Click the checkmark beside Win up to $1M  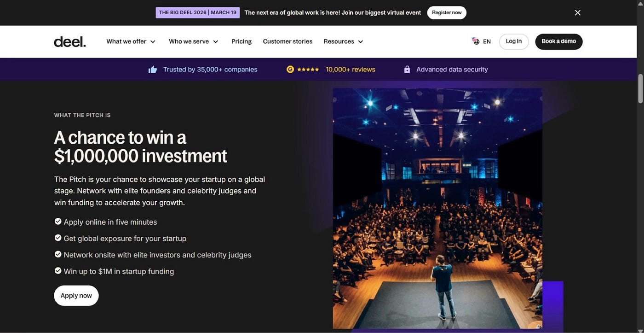tap(58, 271)
